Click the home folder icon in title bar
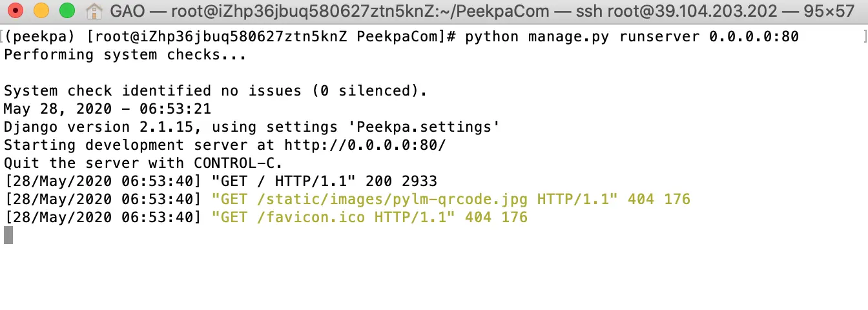This screenshot has height=310, width=868. (x=94, y=11)
